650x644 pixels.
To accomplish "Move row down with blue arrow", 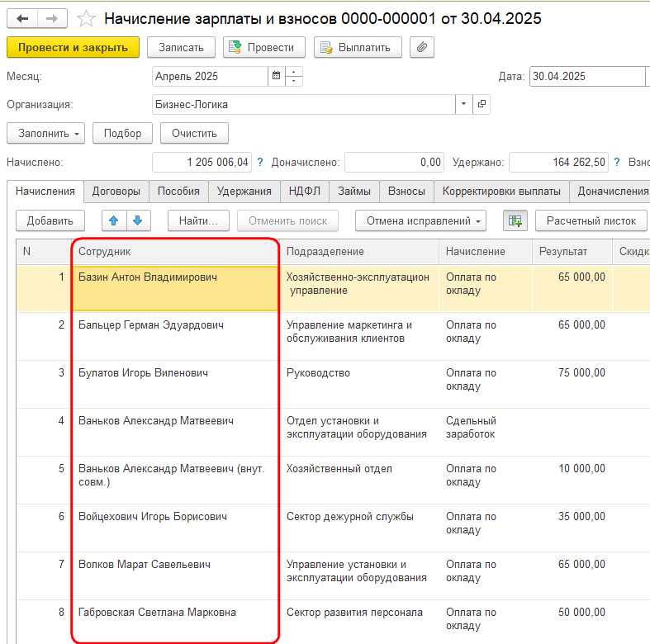I will [138, 221].
